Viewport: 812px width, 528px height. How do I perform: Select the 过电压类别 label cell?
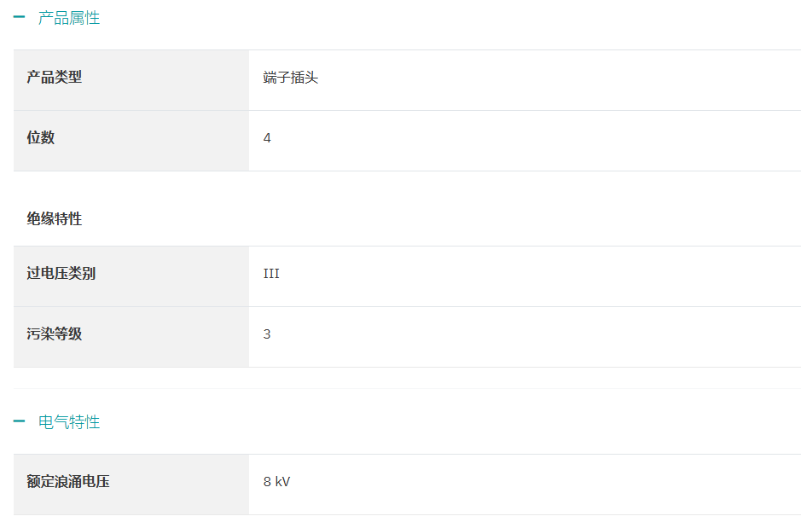point(131,276)
